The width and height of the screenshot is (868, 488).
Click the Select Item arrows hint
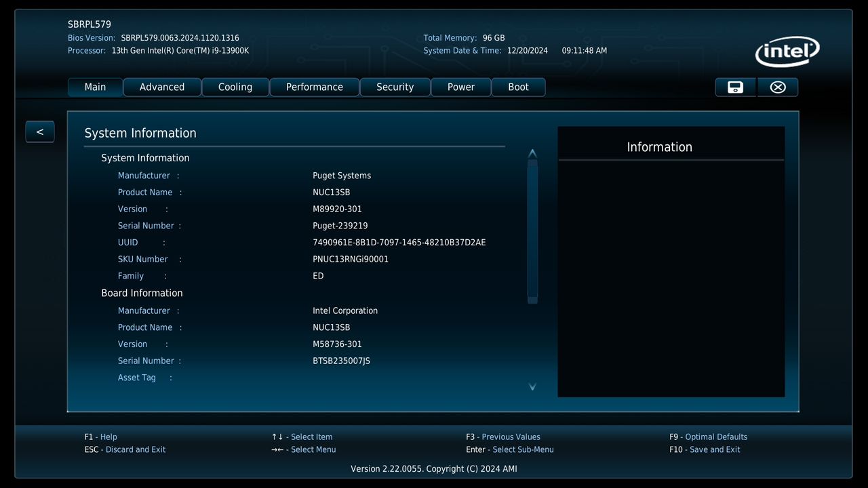coord(302,437)
